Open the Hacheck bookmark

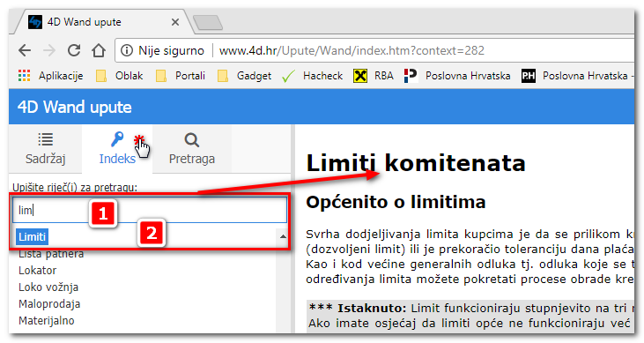pos(312,76)
